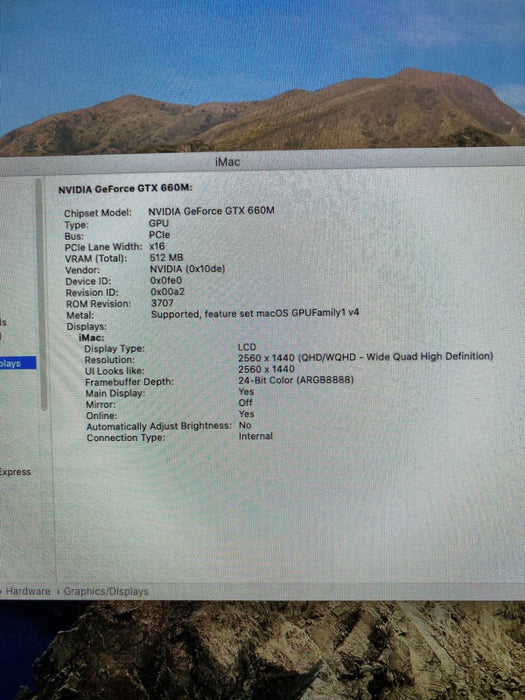The width and height of the screenshot is (525, 700).
Task: Click the Display Type value LCD
Action: [247, 347]
